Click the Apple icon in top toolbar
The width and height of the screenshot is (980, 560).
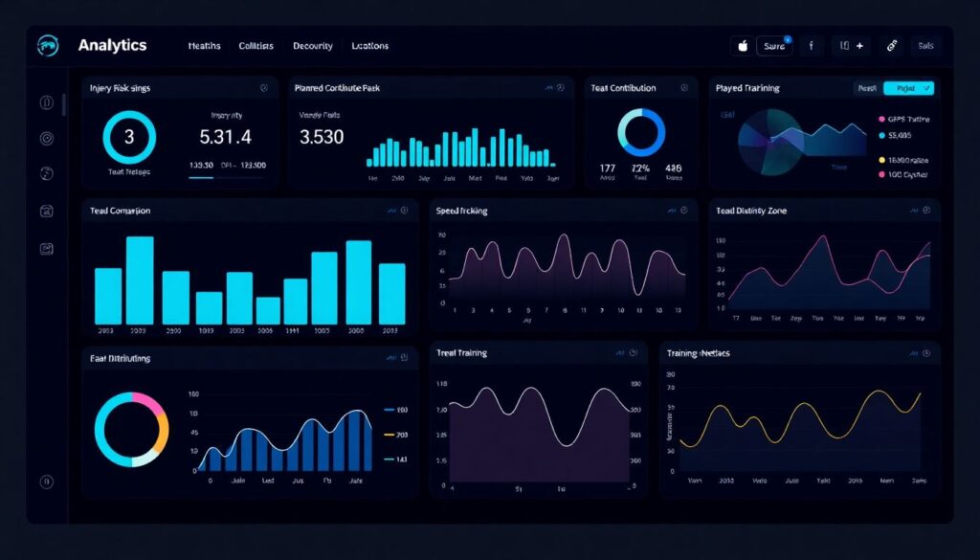click(x=741, y=45)
